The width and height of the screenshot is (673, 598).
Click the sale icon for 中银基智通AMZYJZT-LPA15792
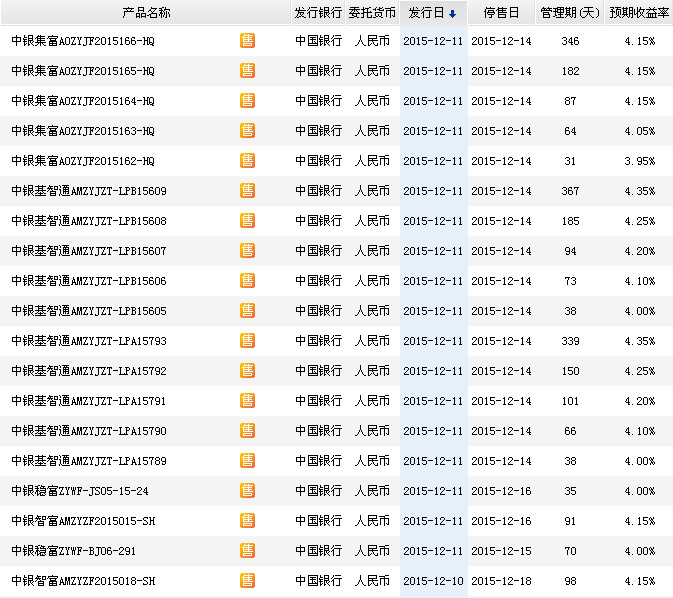tap(247, 371)
